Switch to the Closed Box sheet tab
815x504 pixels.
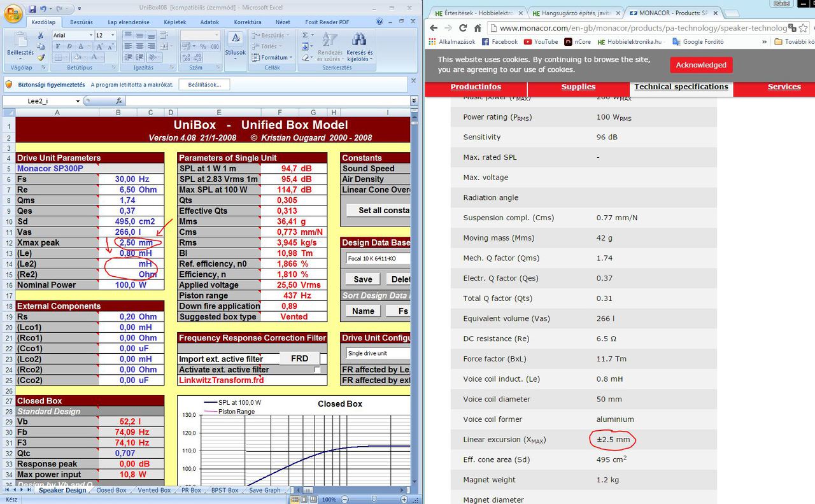click(111, 491)
